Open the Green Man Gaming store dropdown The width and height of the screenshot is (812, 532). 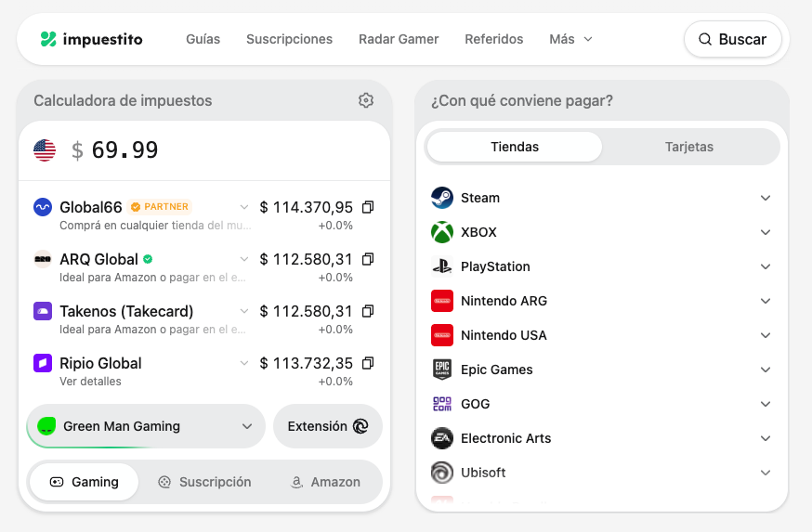(x=146, y=426)
